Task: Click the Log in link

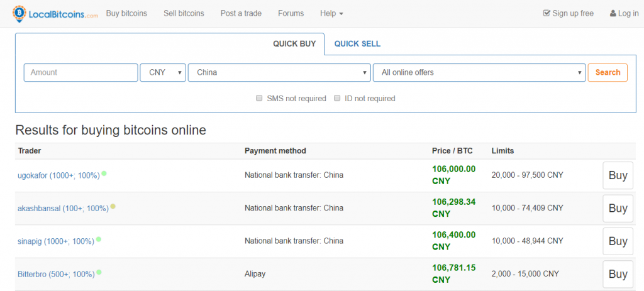Action: tap(625, 13)
